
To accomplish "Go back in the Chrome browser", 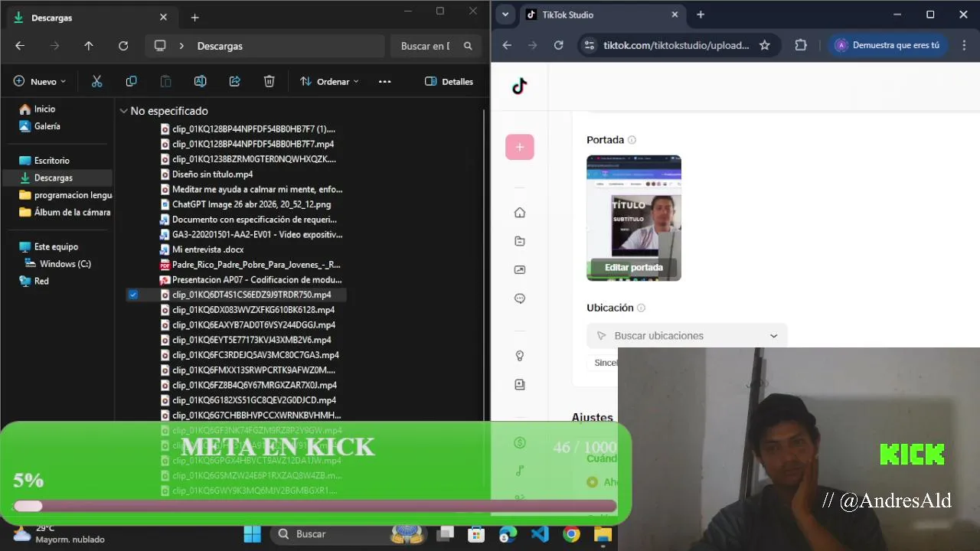I will tap(507, 45).
